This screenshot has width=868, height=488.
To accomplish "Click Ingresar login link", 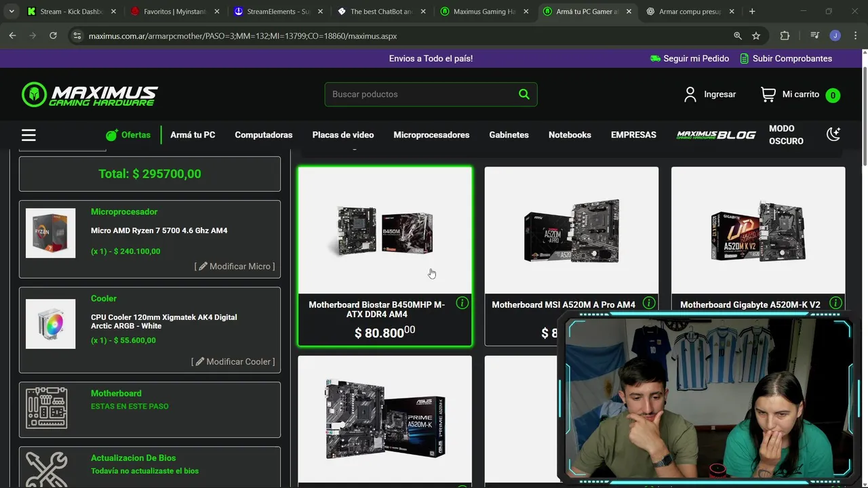I will (720, 94).
